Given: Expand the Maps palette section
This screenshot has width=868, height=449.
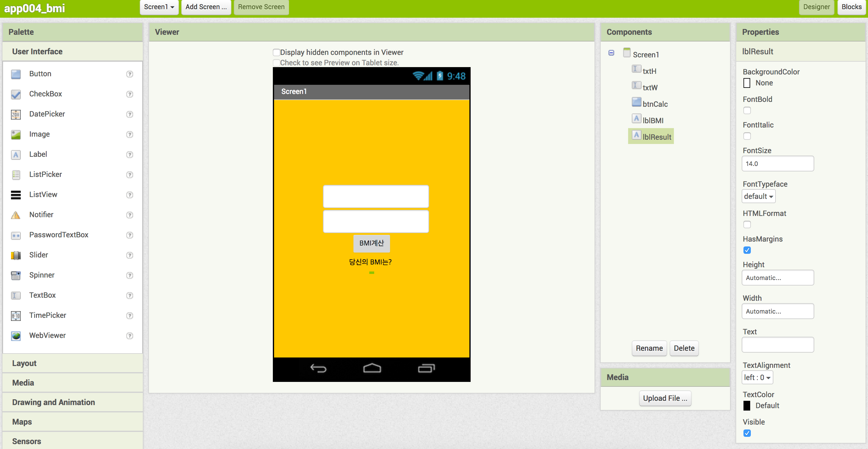Looking at the screenshot, I should tap(73, 422).
